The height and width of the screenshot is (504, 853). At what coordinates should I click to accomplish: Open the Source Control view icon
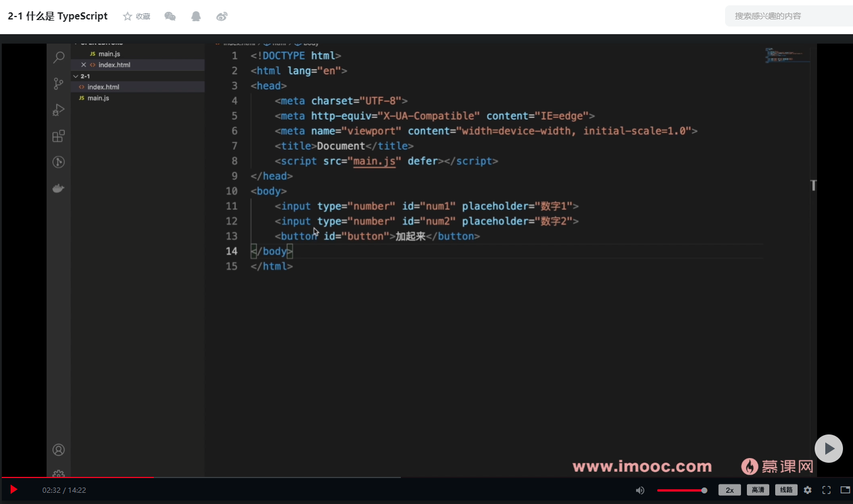coord(58,84)
